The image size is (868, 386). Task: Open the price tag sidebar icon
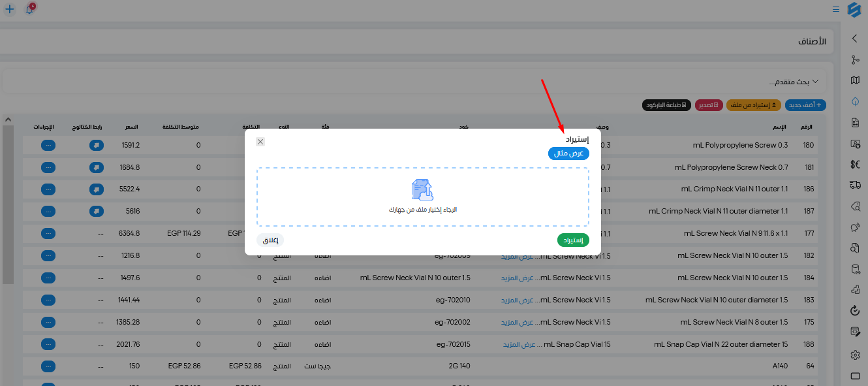[855, 206]
